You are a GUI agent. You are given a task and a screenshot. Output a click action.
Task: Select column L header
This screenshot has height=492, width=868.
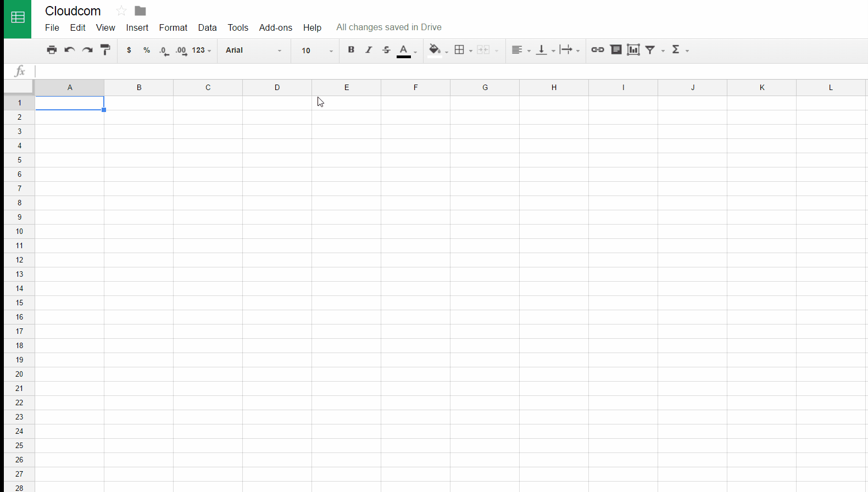click(831, 87)
